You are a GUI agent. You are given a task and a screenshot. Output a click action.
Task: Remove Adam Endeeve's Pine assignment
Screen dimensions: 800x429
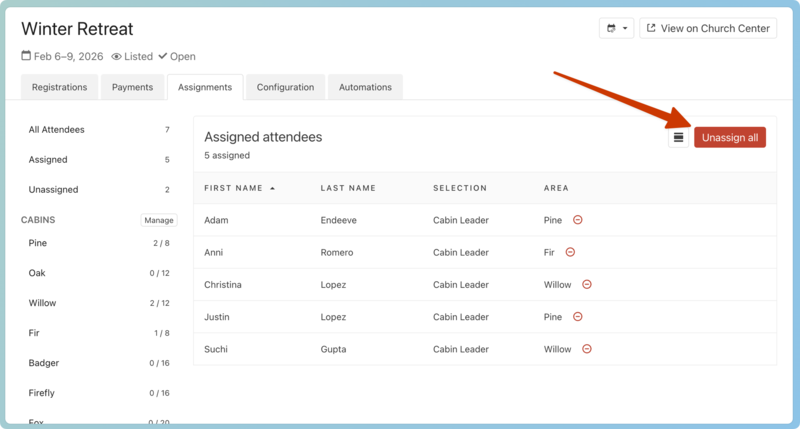point(578,220)
